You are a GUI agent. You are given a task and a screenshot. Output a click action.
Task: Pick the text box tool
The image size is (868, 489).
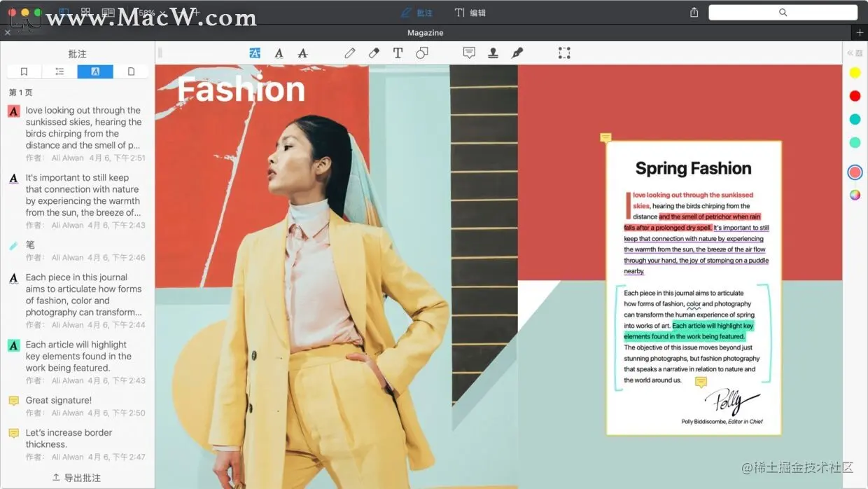[398, 53]
